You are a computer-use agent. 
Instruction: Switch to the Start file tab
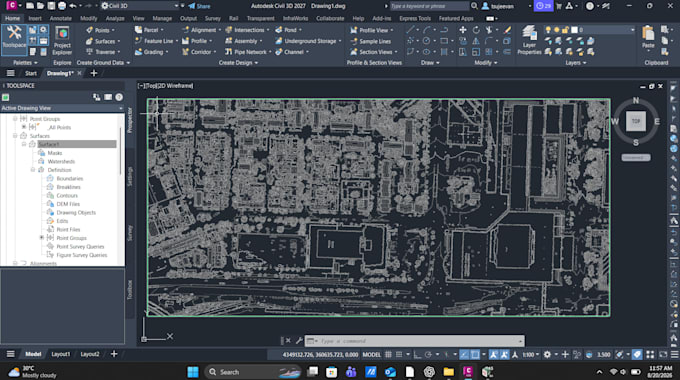pyautogui.click(x=30, y=73)
